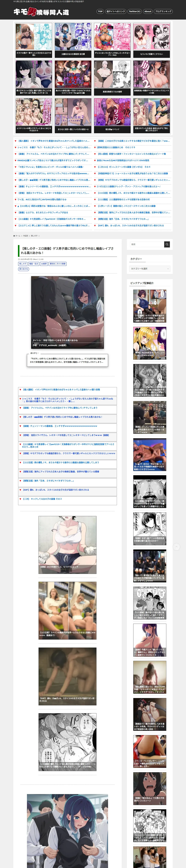The width and height of the screenshot is (186, 868).
Task: Expand the カテゴリーを選択 dropdown
Action: [x=150, y=269]
